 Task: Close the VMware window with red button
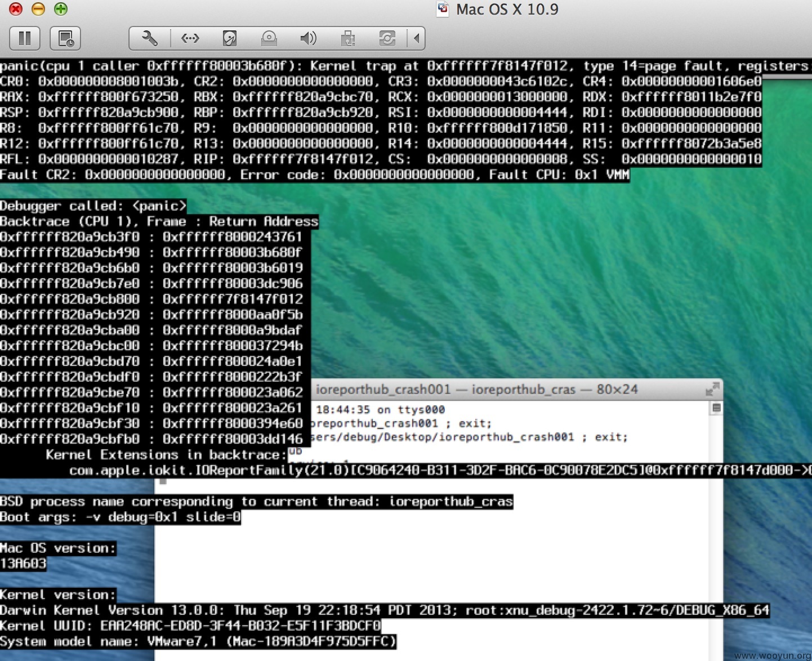pyautogui.click(x=16, y=9)
